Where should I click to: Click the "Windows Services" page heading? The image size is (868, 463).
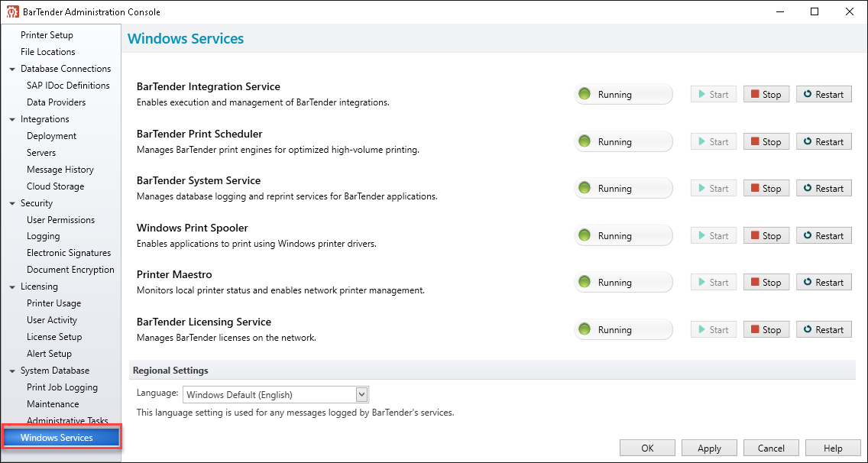click(x=186, y=39)
